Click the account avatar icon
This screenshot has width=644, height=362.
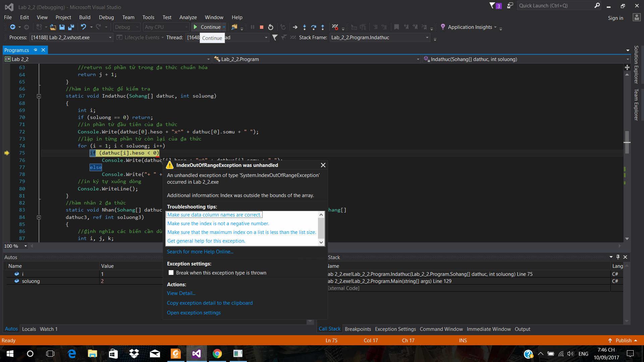coord(637,17)
